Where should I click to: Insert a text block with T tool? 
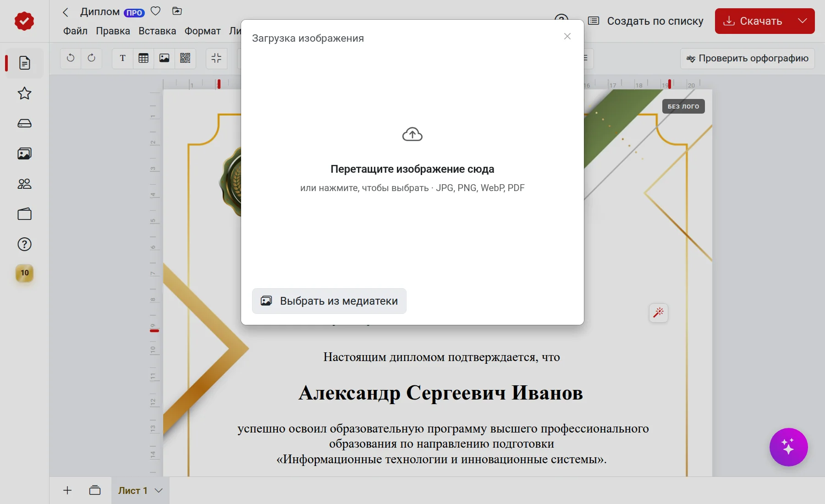122,58
